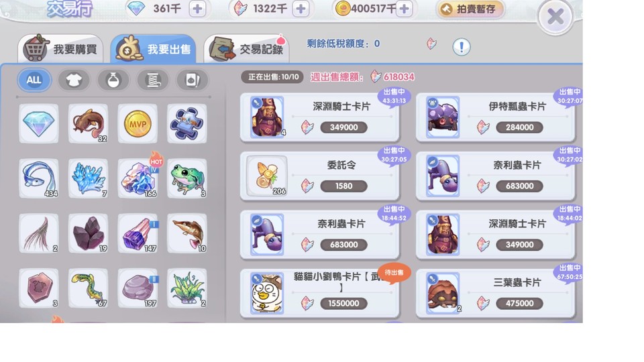Image resolution: width=644 pixels, height=362 pixels.
Task: Open the info exclamation icon
Action: pyautogui.click(x=462, y=47)
